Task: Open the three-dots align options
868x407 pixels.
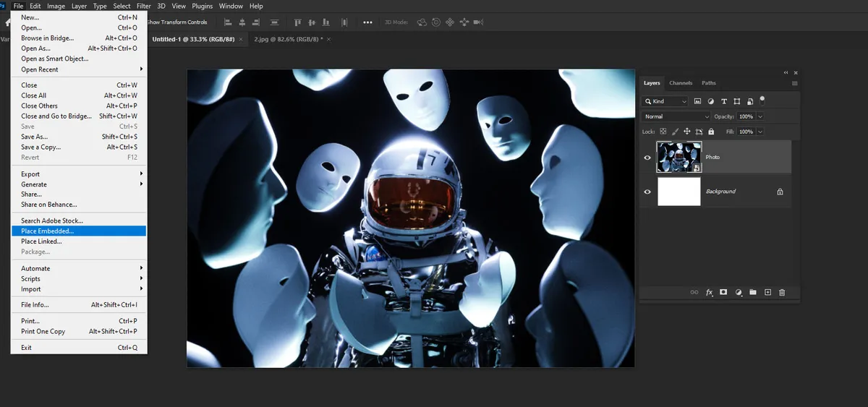Action: click(x=367, y=22)
